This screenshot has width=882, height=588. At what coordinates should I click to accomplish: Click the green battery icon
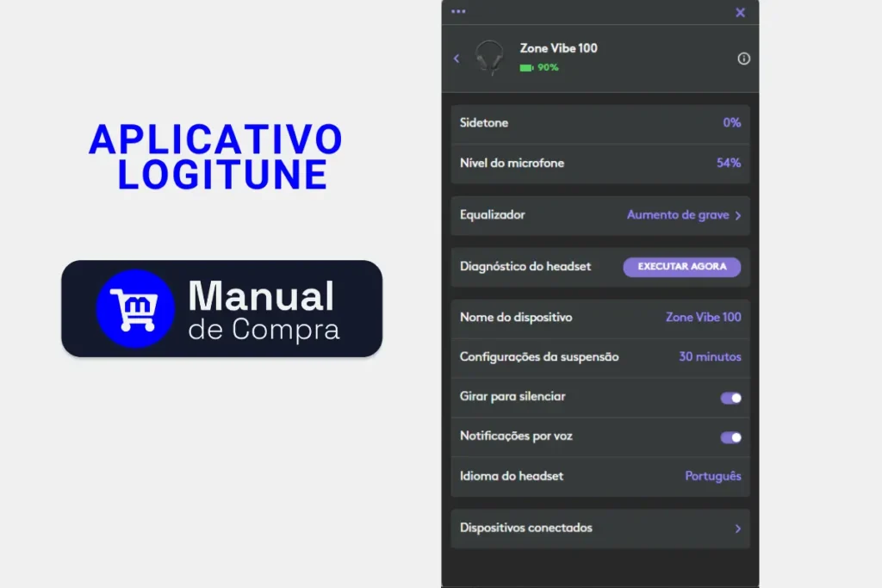[526, 67]
